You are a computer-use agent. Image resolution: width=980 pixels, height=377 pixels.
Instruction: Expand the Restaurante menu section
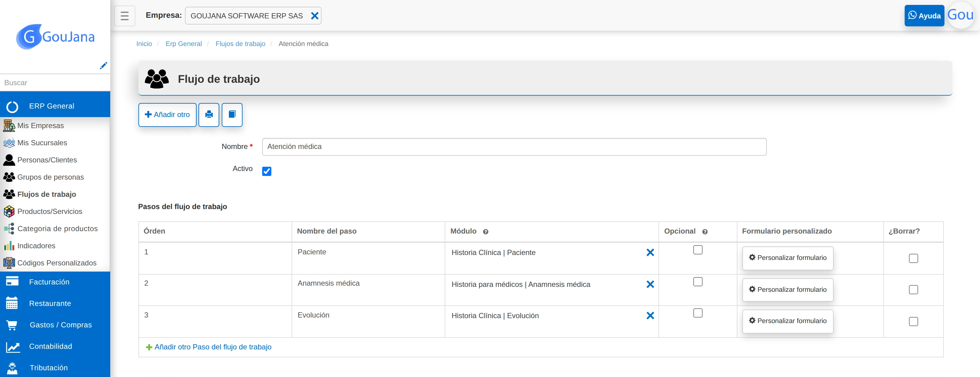point(55,303)
